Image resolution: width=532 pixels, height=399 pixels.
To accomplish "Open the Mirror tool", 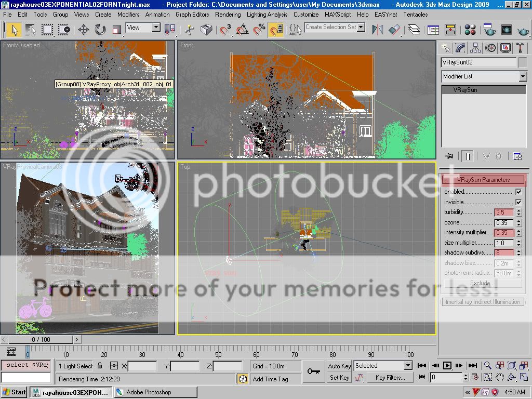I will click(x=377, y=30).
